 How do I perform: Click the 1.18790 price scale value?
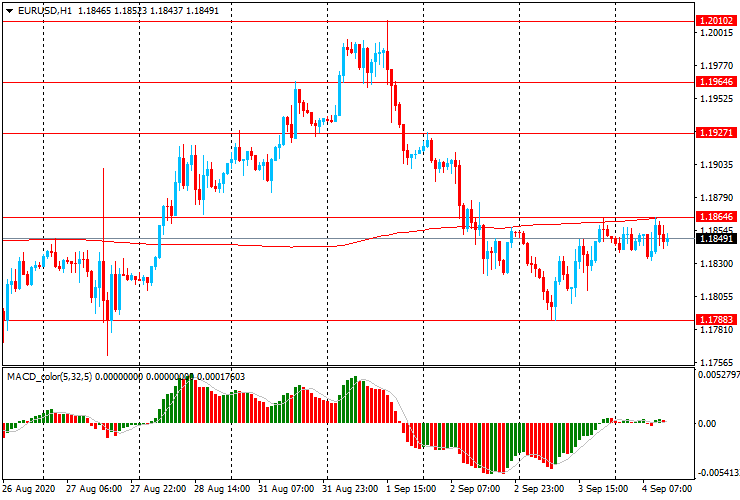click(716, 197)
